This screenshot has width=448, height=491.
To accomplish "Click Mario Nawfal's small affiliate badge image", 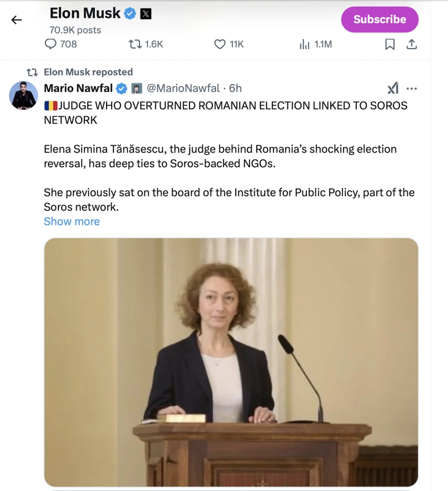I will click(137, 88).
